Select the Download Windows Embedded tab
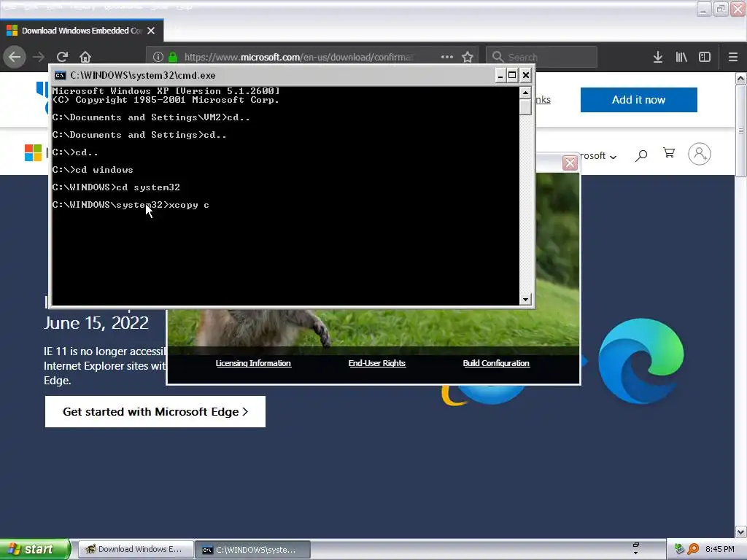Screen dimensions: 747x560 pos(82,31)
